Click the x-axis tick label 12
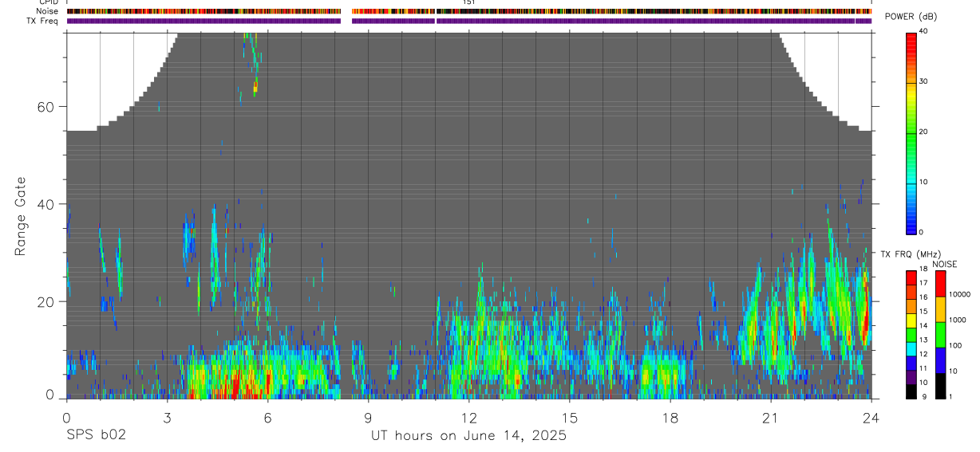 click(468, 418)
